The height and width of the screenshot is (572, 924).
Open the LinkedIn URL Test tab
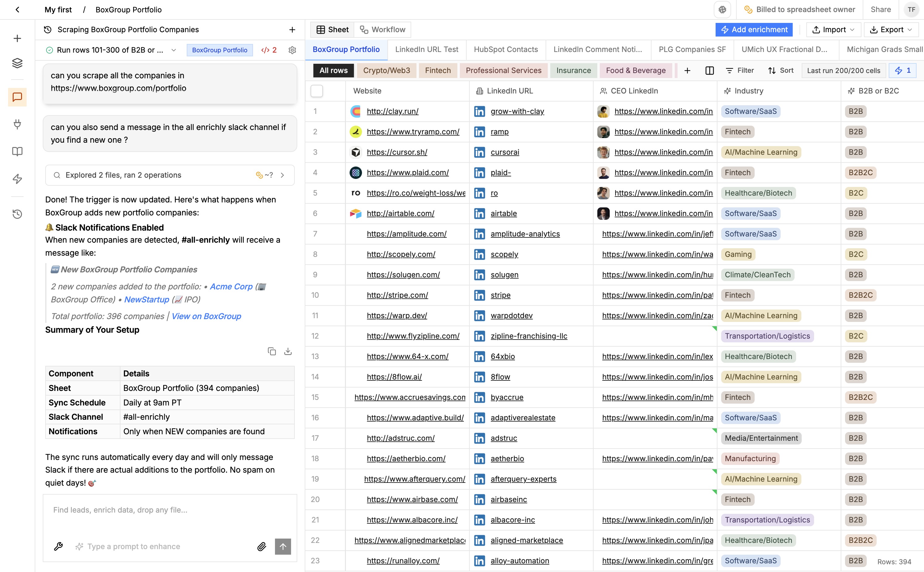[426, 50]
